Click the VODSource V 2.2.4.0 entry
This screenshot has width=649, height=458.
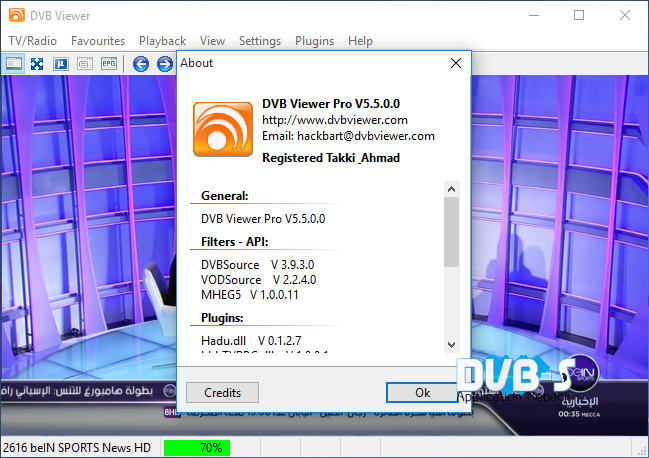pos(258,280)
